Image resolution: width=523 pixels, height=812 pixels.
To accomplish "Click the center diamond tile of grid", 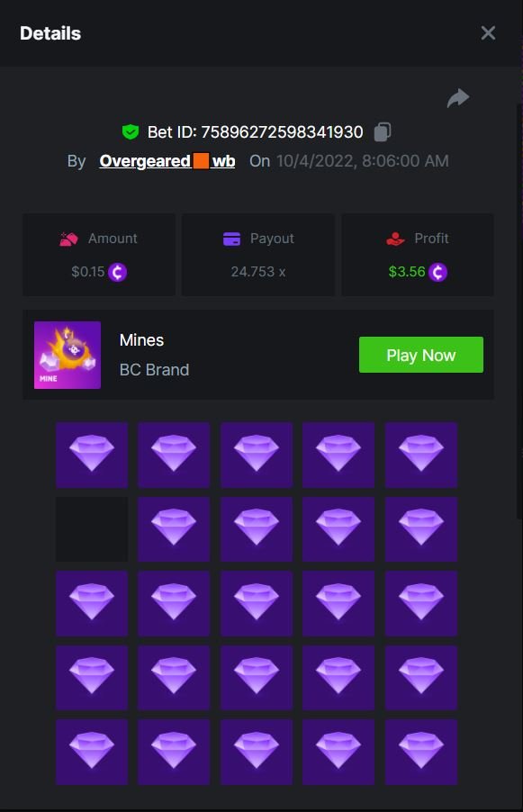I will [x=257, y=603].
